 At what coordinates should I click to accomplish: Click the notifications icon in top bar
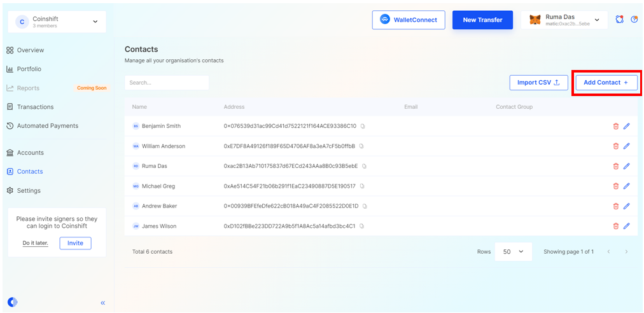619,20
